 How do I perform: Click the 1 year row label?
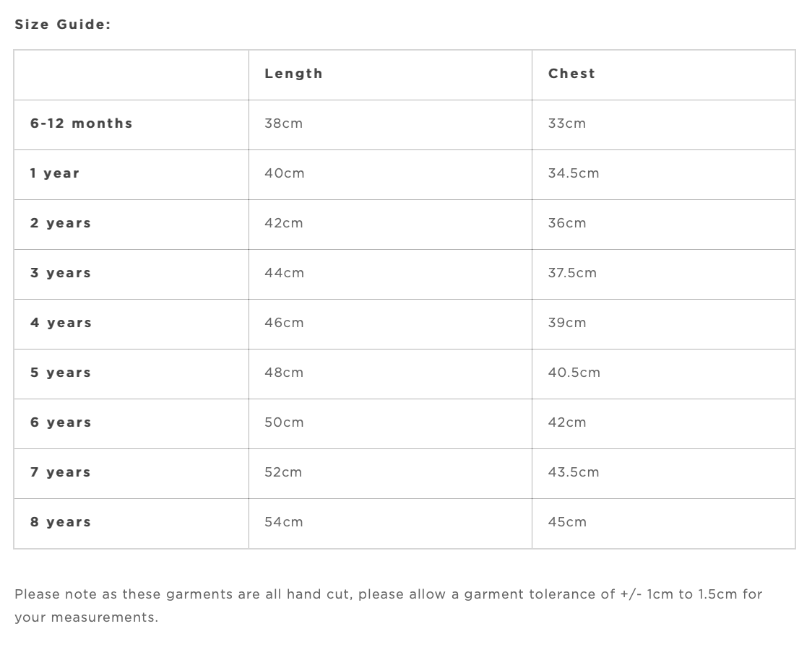tap(55, 173)
